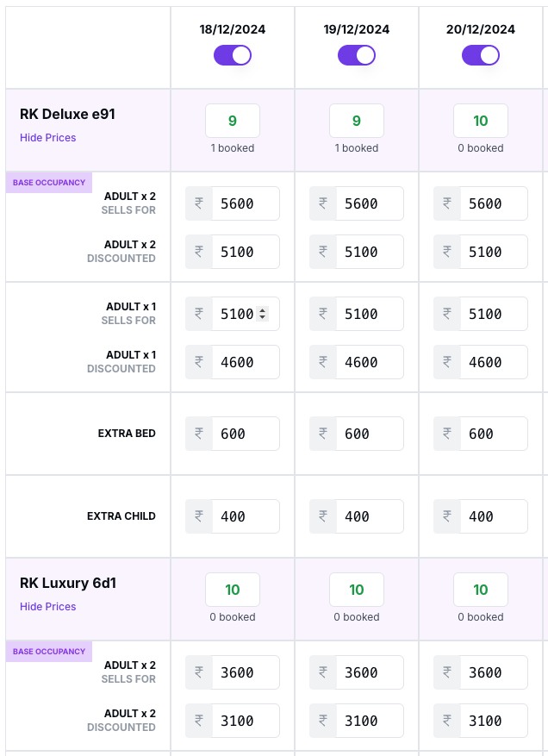Image resolution: width=548 pixels, height=756 pixels.
Task: Click rupee icon of Luxury 18/12 Adult x2 sells price
Action: tap(199, 672)
